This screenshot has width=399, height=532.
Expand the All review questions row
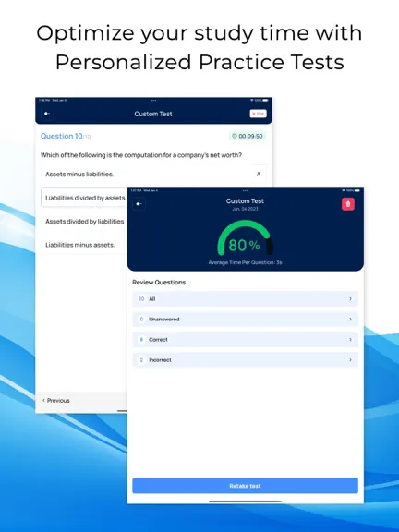point(245,299)
